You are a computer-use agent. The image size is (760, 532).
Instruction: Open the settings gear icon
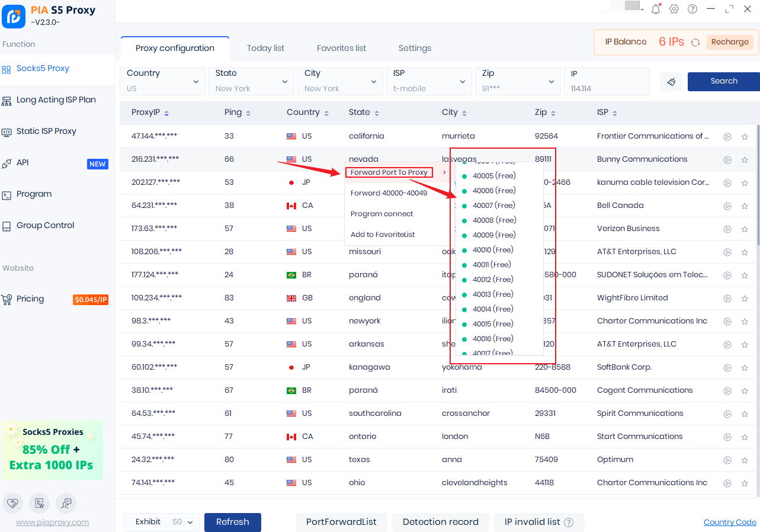point(674,9)
